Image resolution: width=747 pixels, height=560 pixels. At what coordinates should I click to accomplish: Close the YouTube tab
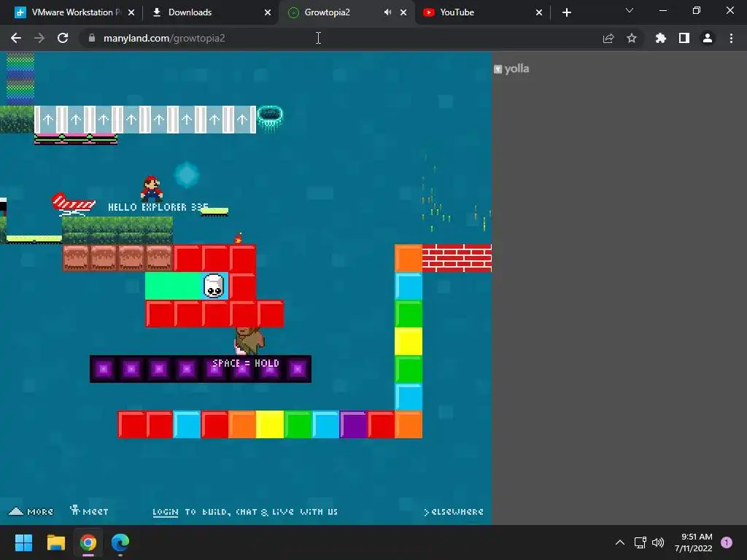[539, 12]
